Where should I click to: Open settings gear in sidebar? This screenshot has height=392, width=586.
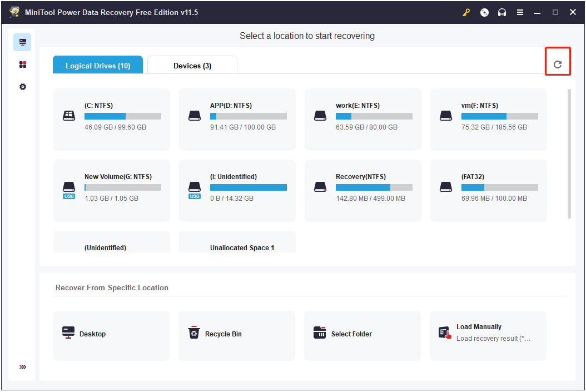(x=23, y=87)
